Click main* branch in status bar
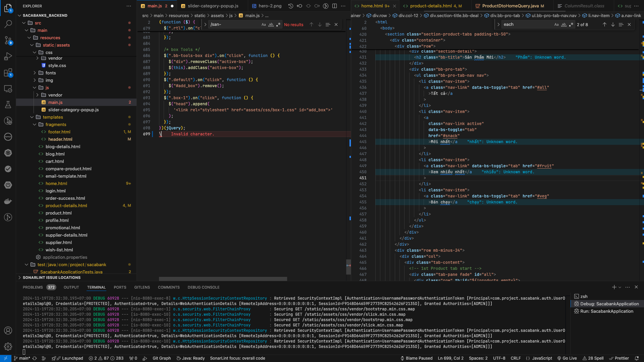 tap(22, 358)
